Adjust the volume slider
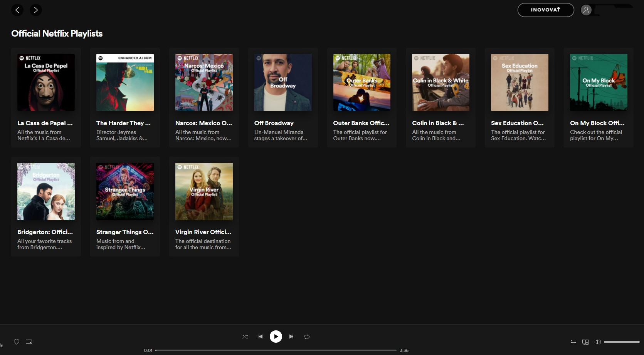Image resolution: width=644 pixels, height=355 pixels. [622, 342]
